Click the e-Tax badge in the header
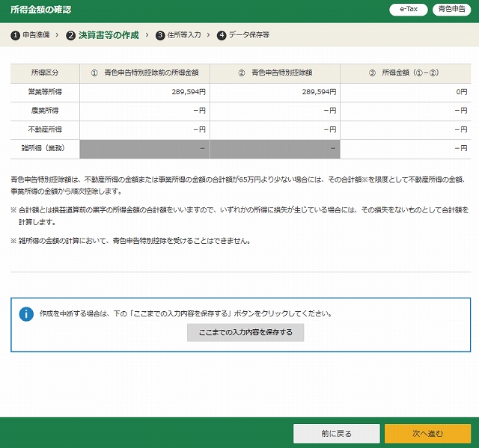The image size is (479, 448). tap(409, 10)
